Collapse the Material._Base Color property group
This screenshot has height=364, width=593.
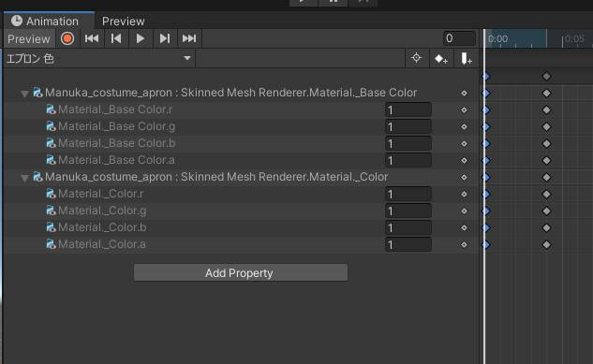24,94
